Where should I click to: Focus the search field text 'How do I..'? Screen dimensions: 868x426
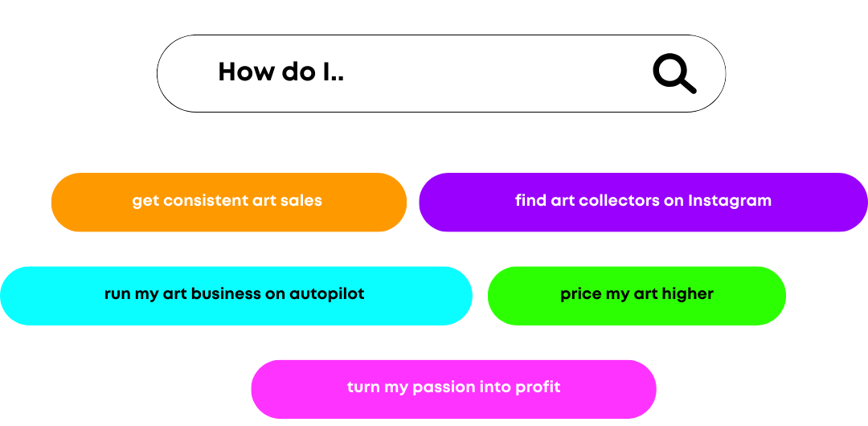(280, 72)
